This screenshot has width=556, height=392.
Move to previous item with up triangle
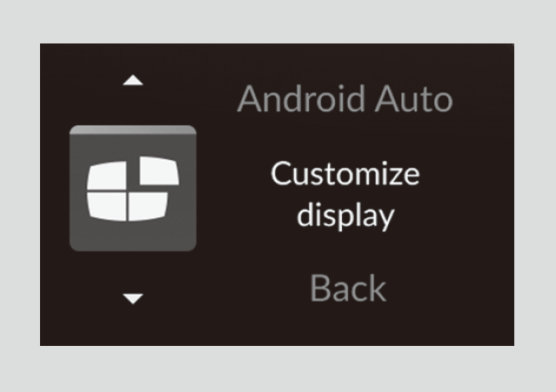tap(133, 80)
